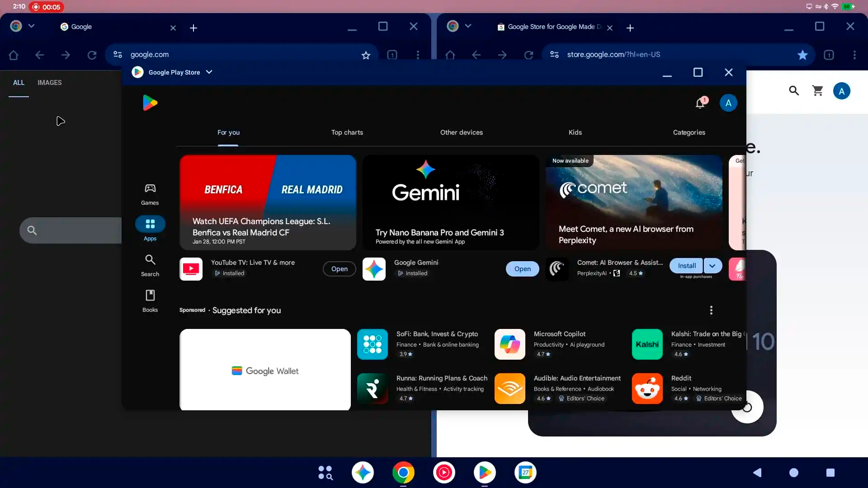Viewport: 868px width, 488px height.
Task: Open the Play Store account avatar
Action: [x=728, y=103]
